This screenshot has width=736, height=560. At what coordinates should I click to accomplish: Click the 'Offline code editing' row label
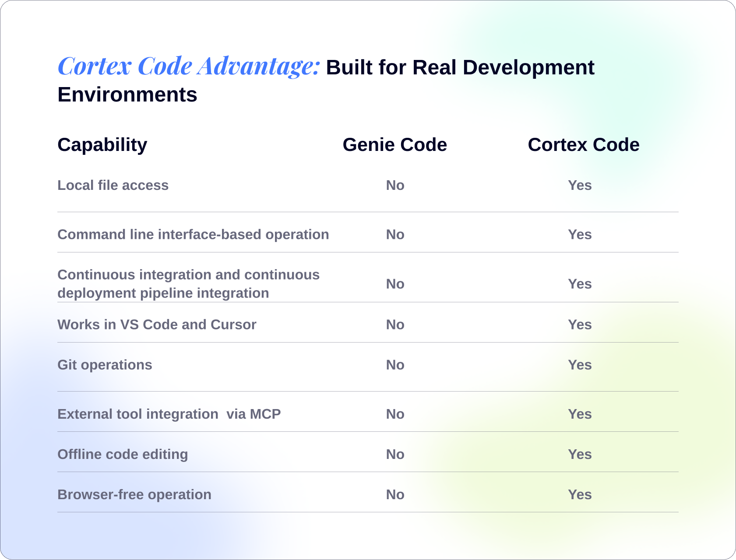[123, 454]
